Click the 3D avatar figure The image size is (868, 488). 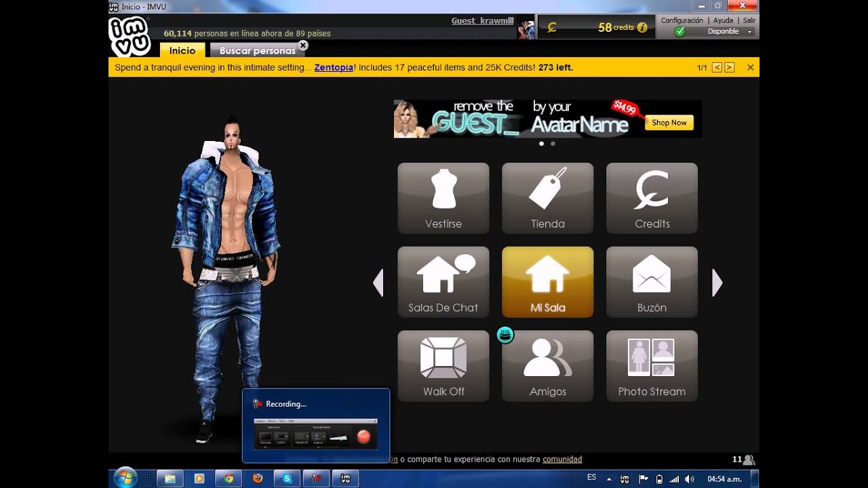pyautogui.click(x=227, y=278)
